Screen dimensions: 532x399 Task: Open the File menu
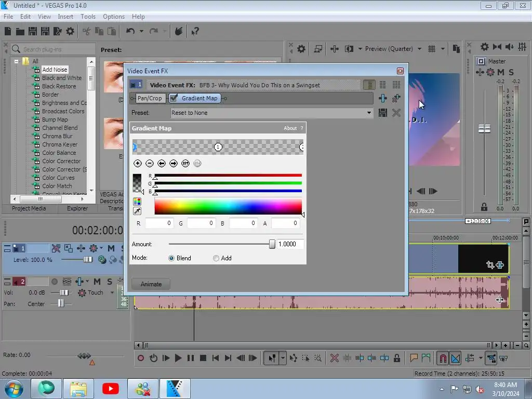pos(8,17)
